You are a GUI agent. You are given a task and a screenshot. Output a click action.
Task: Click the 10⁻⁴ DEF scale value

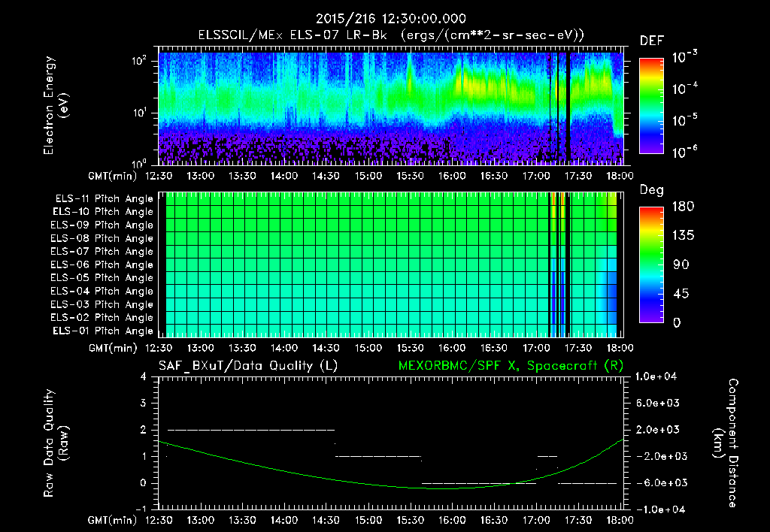tap(684, 89)
